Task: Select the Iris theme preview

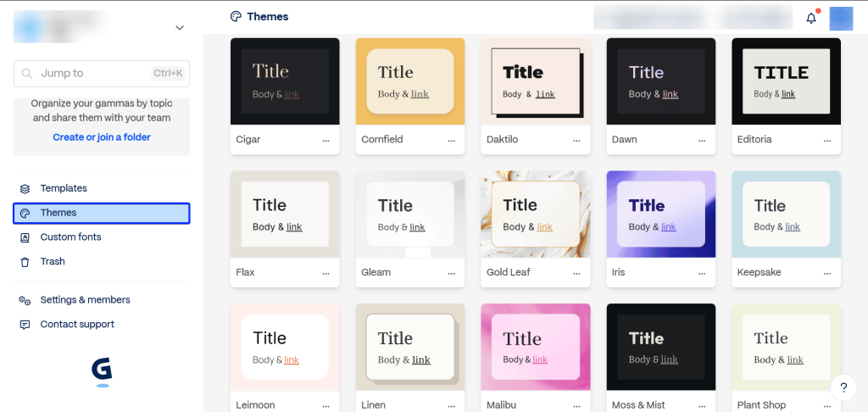Action: point(661,214)
